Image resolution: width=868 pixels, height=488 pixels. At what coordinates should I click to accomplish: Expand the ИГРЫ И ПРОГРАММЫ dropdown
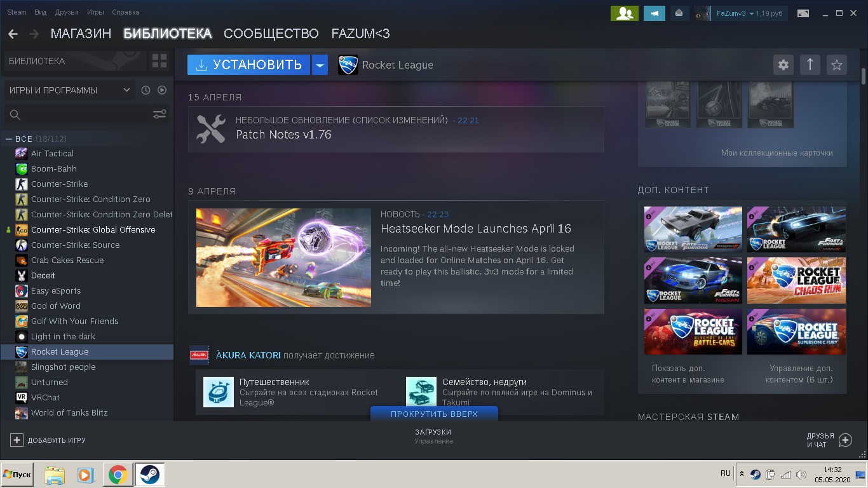(x=69, y=90)
